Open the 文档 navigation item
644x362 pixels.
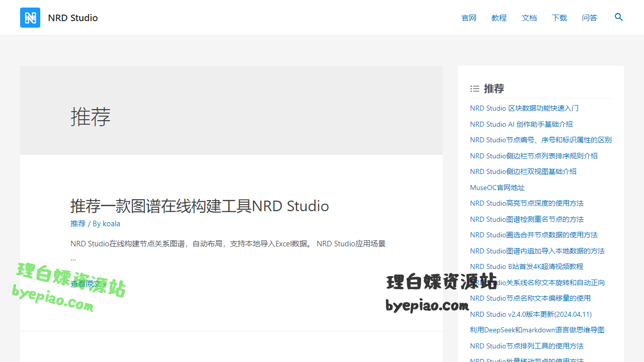tap(529, 18)
